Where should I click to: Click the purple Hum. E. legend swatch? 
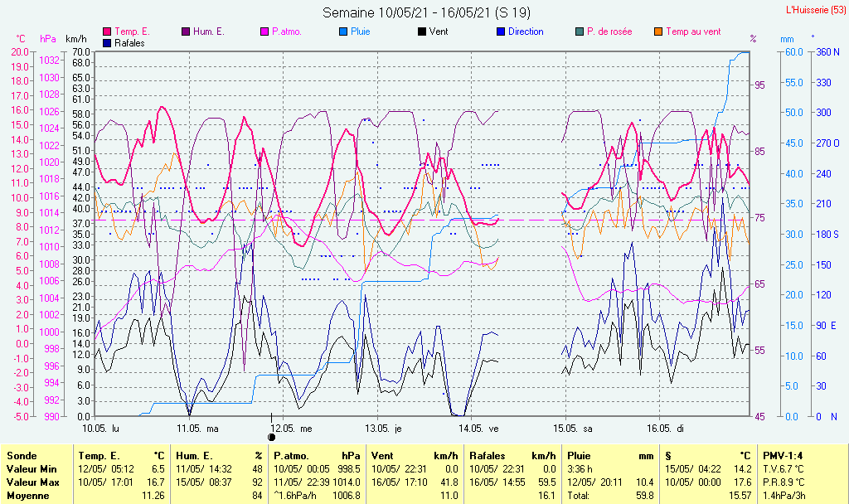(x=186, y=32)
